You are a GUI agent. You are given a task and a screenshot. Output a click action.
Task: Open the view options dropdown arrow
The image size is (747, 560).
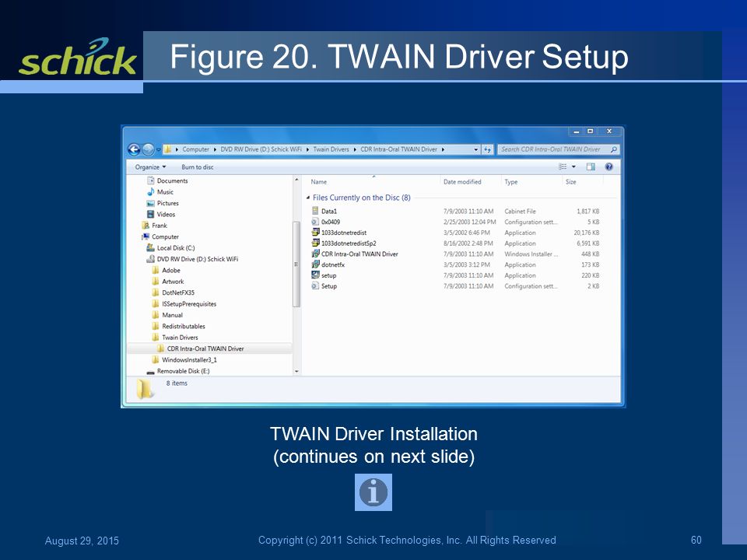(x=573, y=166)
